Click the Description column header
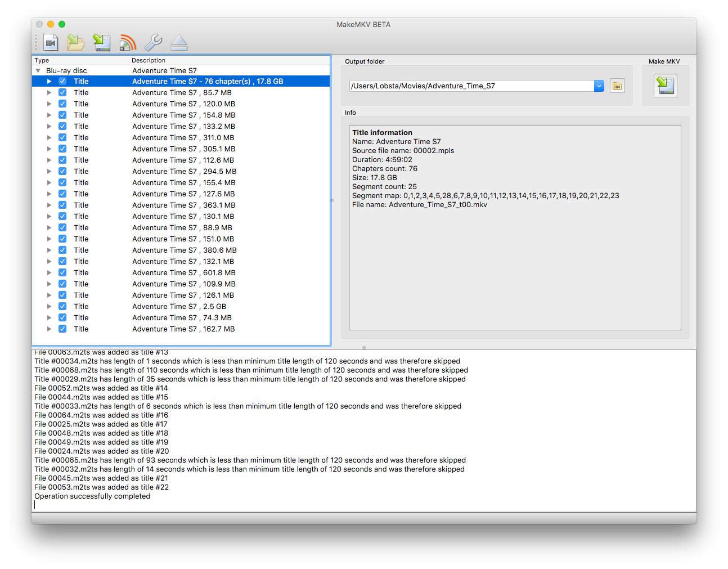Viewport: 728px width, 569px height. [x=230, y=60]
